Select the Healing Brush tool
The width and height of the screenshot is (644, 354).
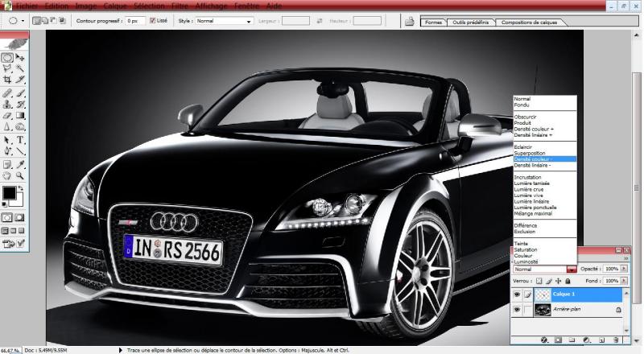7,93
